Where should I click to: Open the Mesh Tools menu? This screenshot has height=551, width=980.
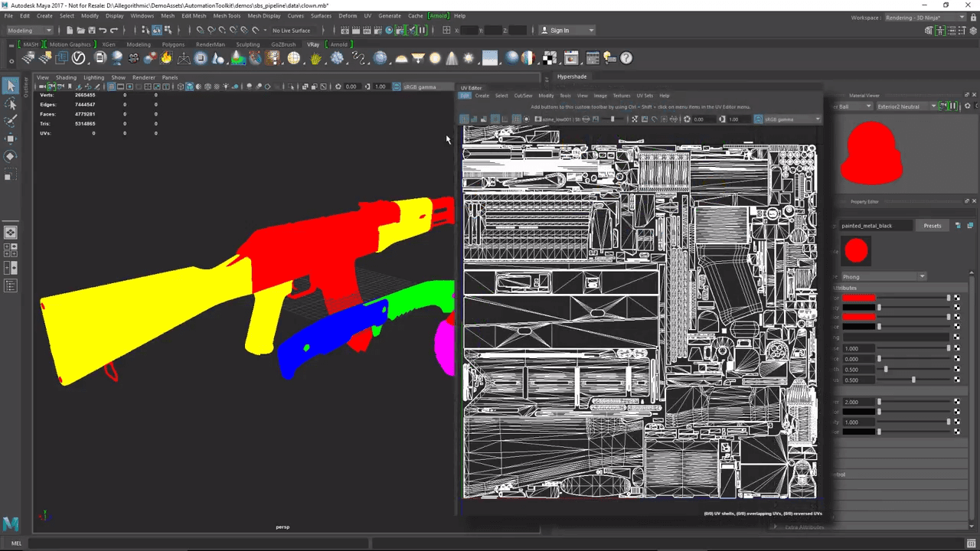(227, 15)
